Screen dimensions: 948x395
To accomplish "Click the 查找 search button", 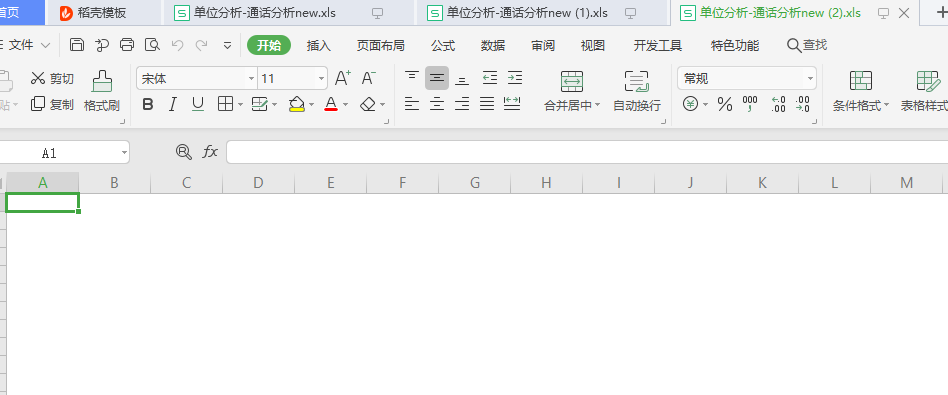I will (x=807, y=45).
